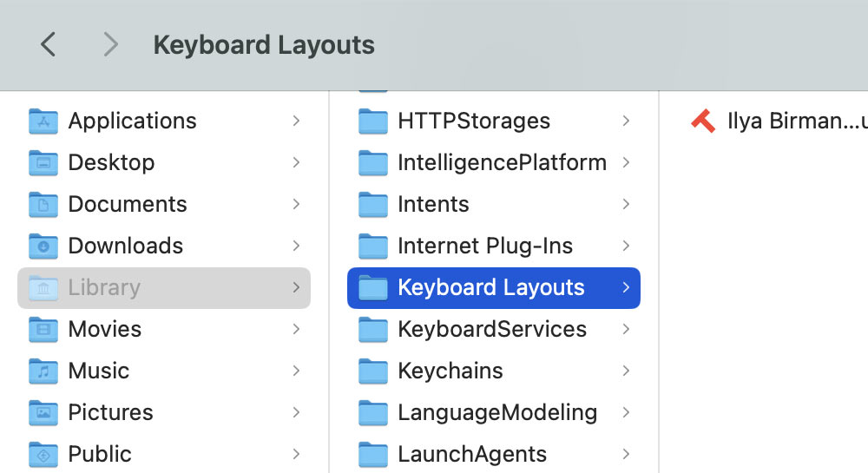This screenshot has width=868, height=473.
Task: Open the IntelligencePlatform folder
Action: pos(501,162)
